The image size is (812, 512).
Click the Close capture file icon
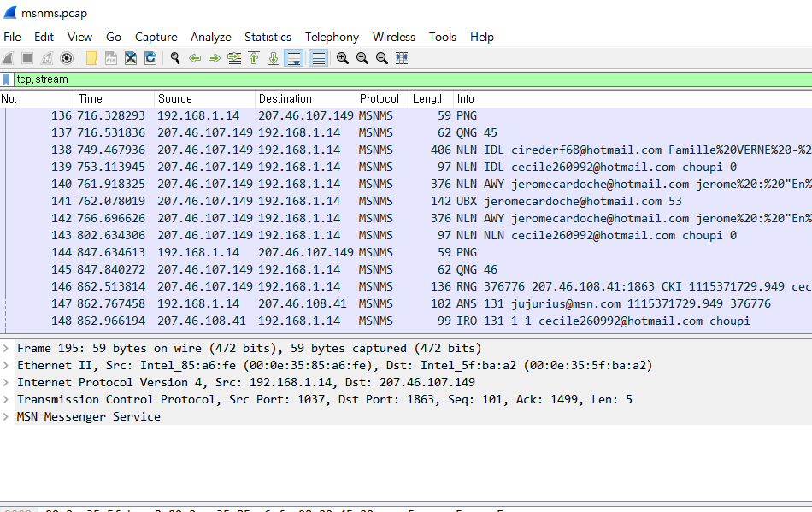[131, 58]
